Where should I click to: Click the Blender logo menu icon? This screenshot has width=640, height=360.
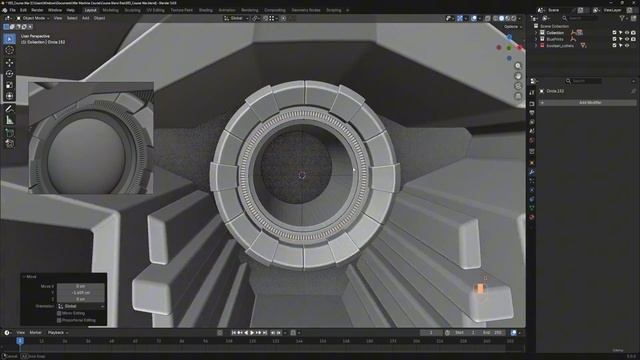[x=4, y=10]
